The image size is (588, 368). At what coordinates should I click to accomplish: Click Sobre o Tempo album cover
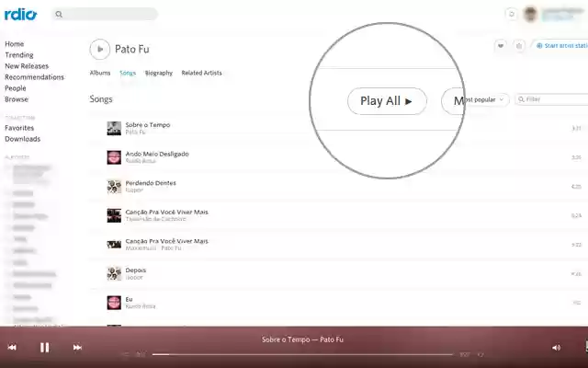click(114, 129)
